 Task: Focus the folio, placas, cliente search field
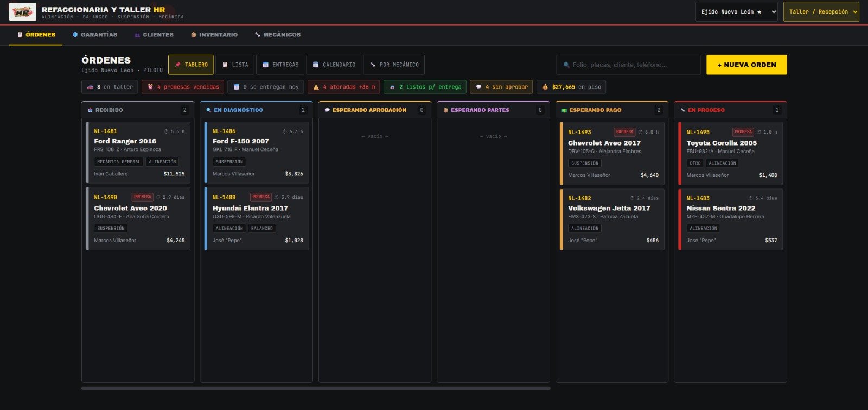(x=629, y=65)
